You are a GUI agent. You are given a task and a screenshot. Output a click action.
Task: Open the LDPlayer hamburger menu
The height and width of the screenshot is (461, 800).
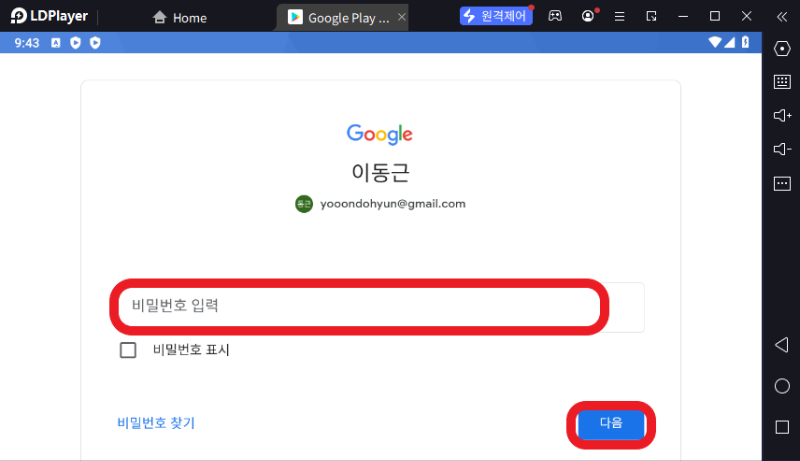point(619,16)
